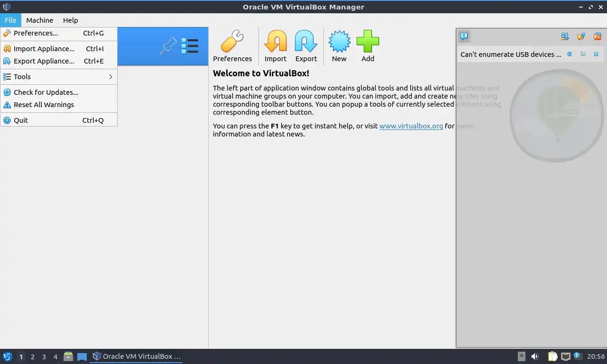
Task: Open the Tools list menu icon
Action: click(x=189, y=46)
